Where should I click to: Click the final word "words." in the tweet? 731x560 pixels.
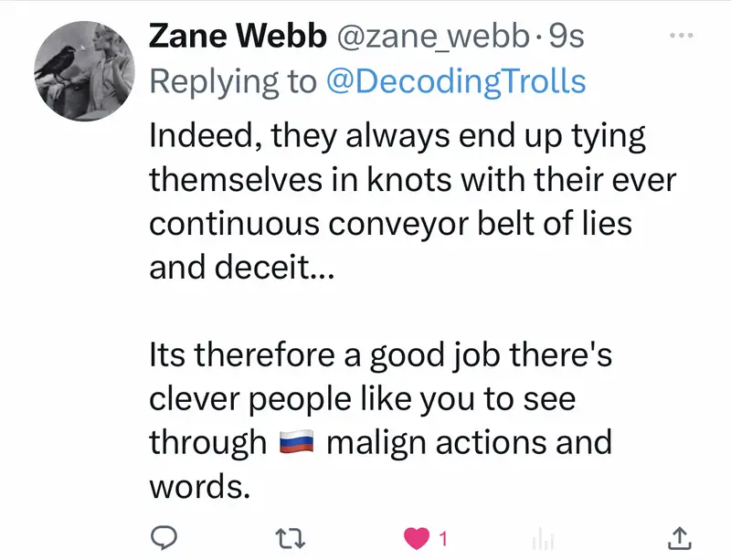[198, 486]
